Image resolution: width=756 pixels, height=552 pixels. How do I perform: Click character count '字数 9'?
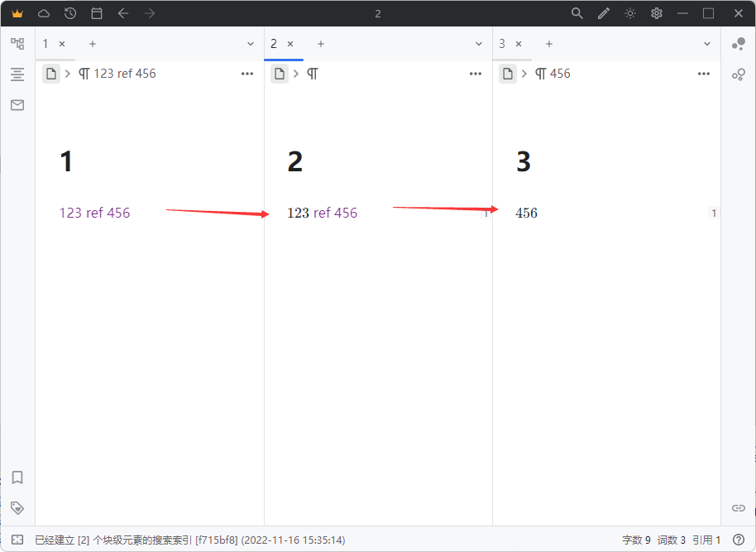636,540
